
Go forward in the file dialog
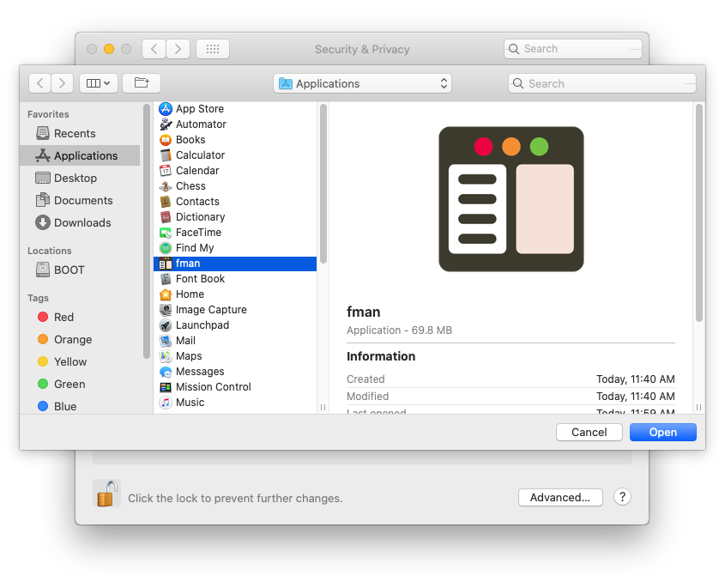tap(62, 83)
